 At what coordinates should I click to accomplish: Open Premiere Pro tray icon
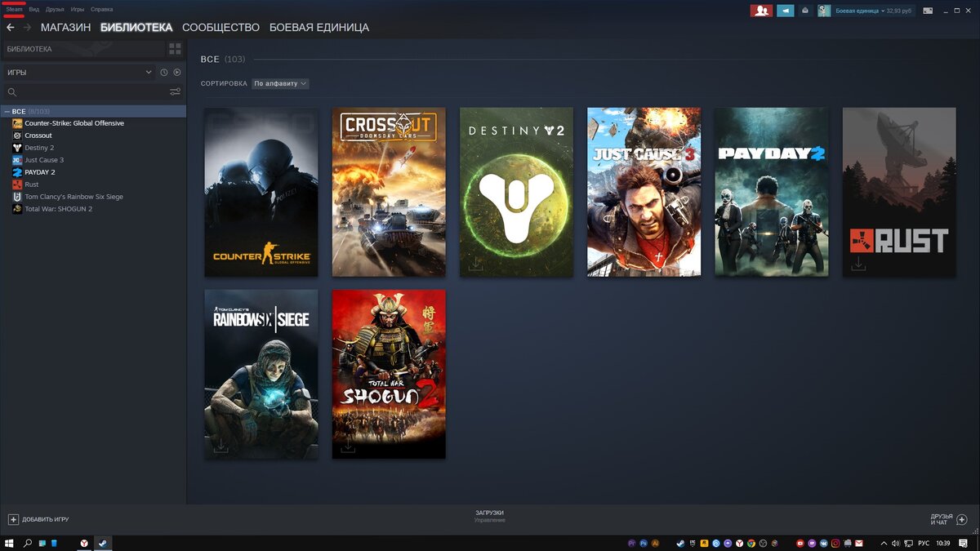point(632,543)
